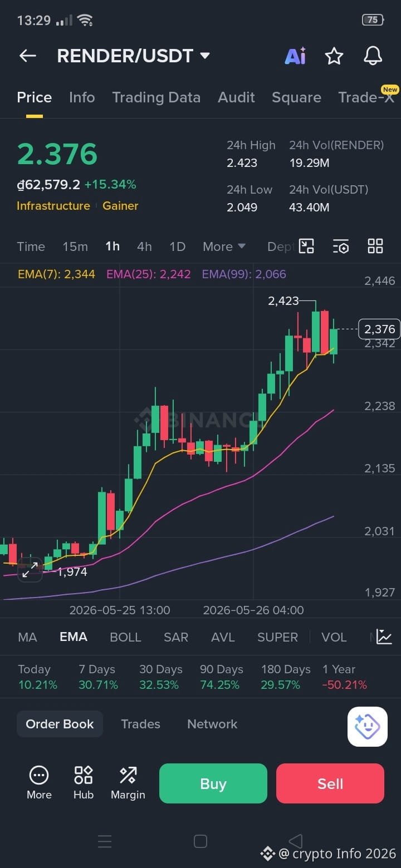Open chart settings icon

[x=341, y=246]
